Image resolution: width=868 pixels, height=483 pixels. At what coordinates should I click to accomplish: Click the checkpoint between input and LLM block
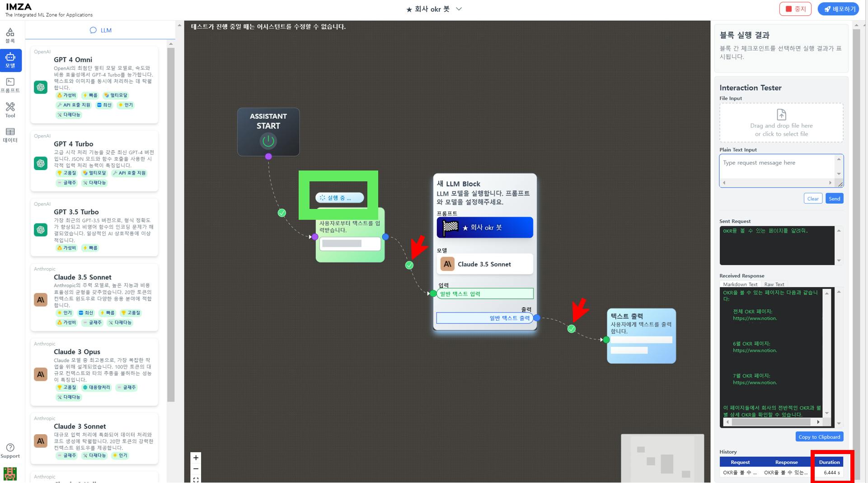(409, 265)
